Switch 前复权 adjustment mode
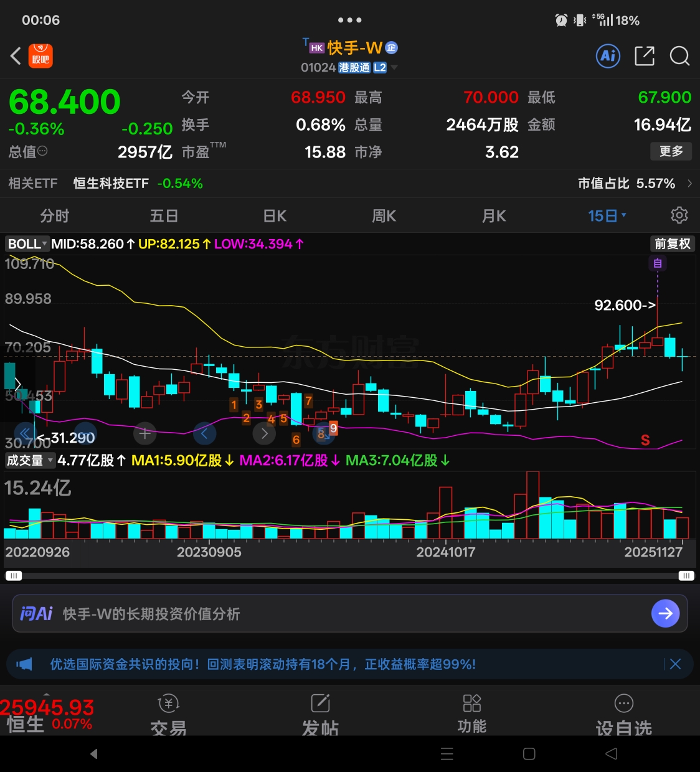The width and height of the screenshot is (700, 772). pos(673,244)
